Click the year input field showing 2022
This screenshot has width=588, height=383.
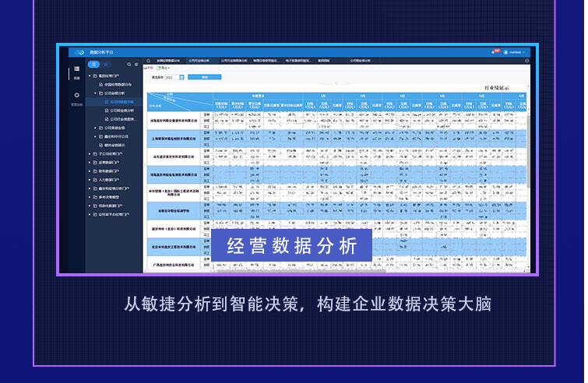[171, 77]
